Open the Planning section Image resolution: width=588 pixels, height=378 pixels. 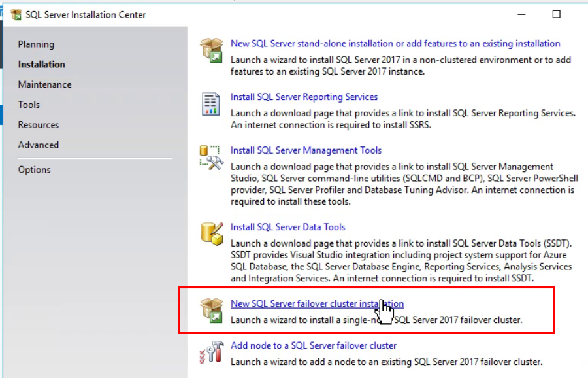pyautogui.click(x=36, y=44)
